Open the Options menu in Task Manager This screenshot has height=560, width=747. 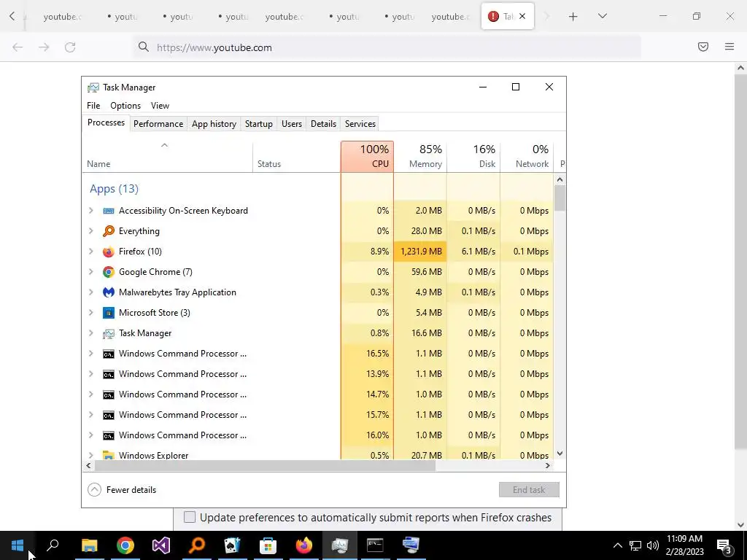coord(125,106)
